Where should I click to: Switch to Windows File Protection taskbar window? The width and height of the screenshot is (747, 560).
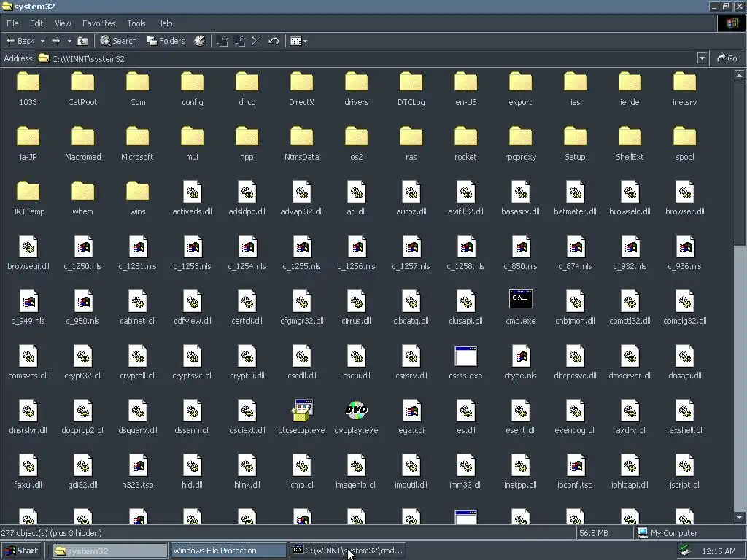pyautogui.click(x=228, y=551)
